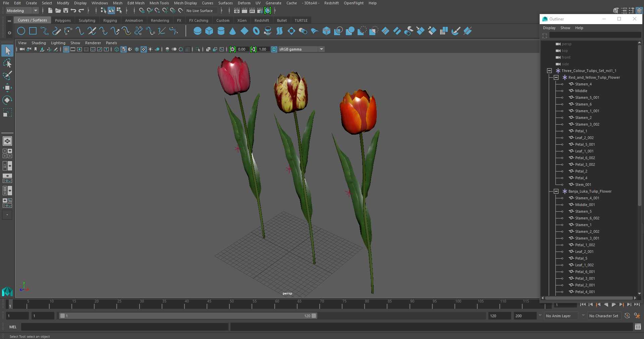Toggle smooth shade all in the viewport toolbar
Screen dimensions: 644x339
click(123, 49)
